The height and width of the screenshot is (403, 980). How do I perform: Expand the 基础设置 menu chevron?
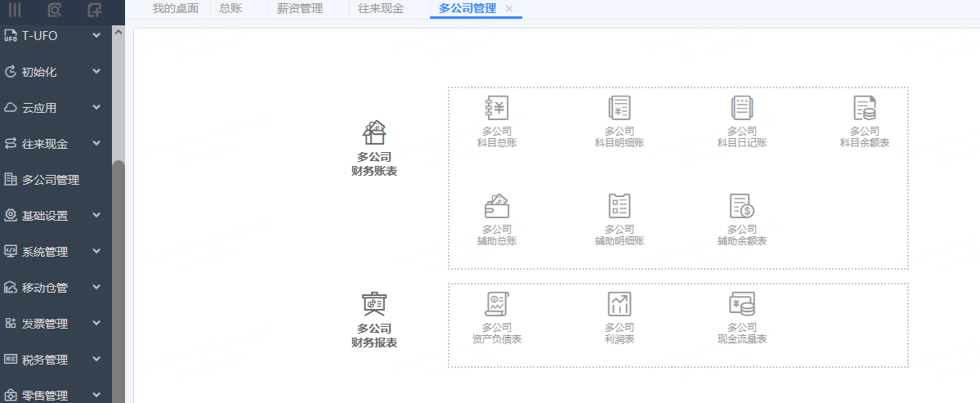(x=96, y=216)
